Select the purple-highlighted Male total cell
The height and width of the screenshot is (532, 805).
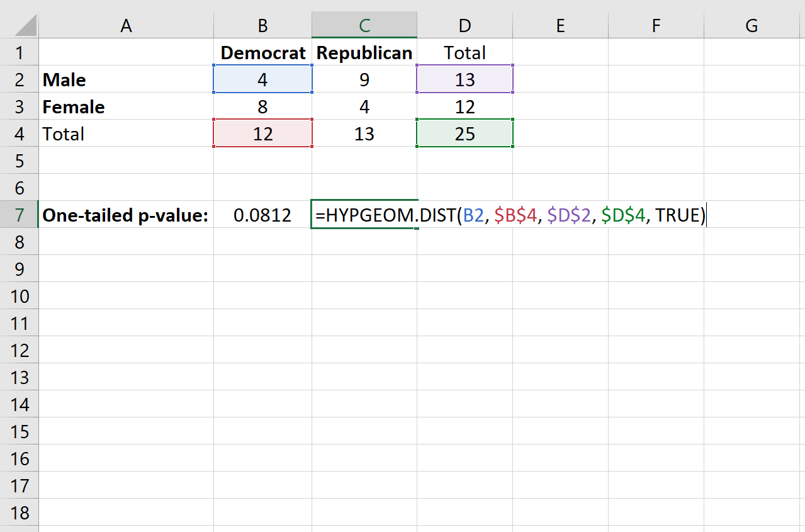tap(464, 80)
